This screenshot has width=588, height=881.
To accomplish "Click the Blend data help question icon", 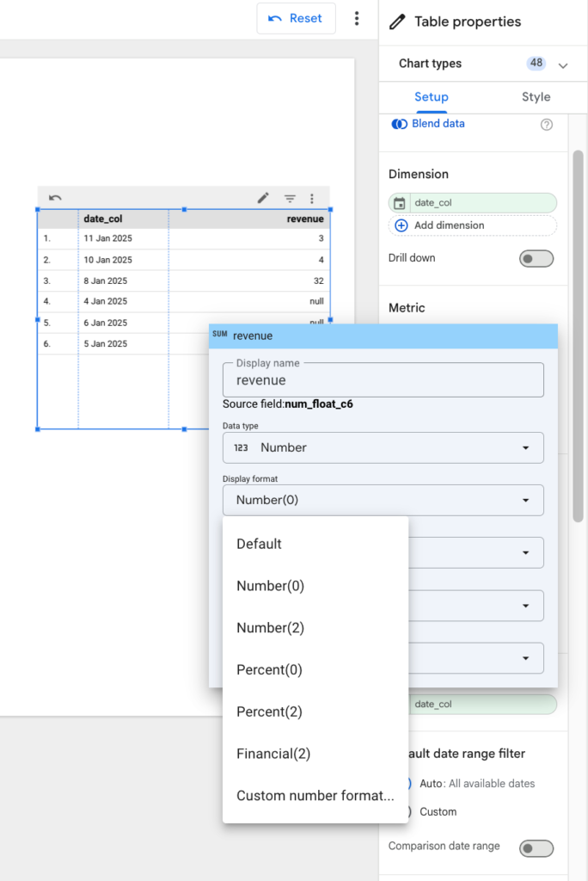I will tap(547, 125).
